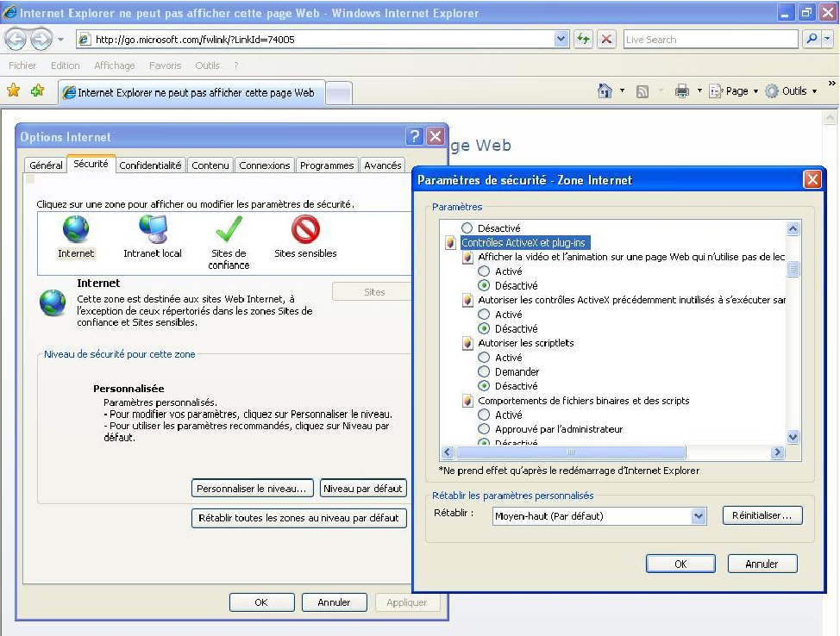The image size is (840, 636).
Task: Click shield icon beside Autoriser les scriptlets
Action: click(467, 343)
